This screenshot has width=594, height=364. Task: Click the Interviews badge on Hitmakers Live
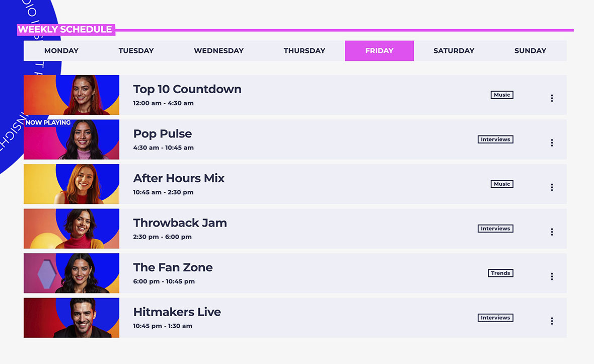tap(495, 318)
